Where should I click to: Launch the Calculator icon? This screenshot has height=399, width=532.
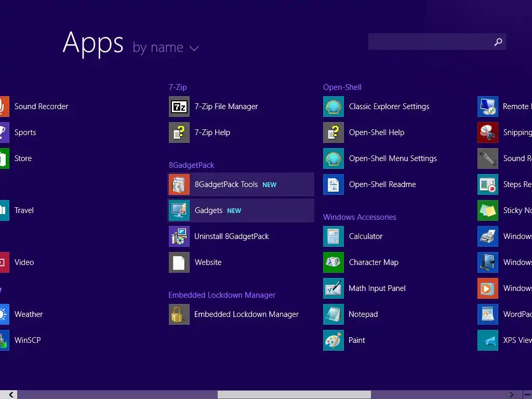point(334,236)
